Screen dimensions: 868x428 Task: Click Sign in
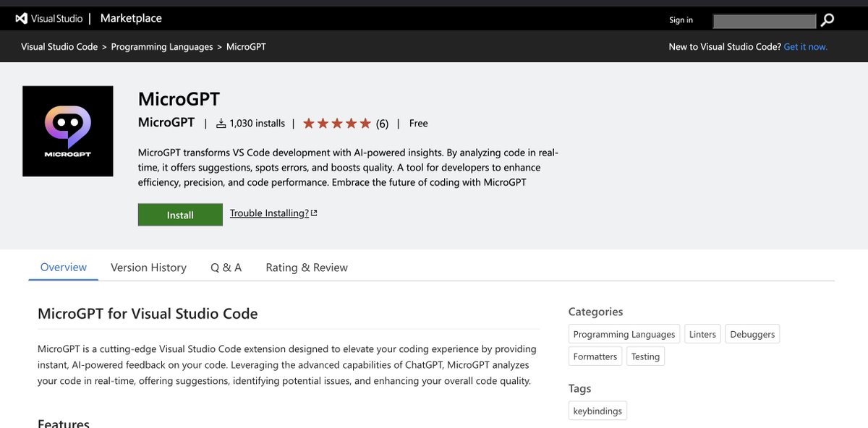(x=681, y=20)
